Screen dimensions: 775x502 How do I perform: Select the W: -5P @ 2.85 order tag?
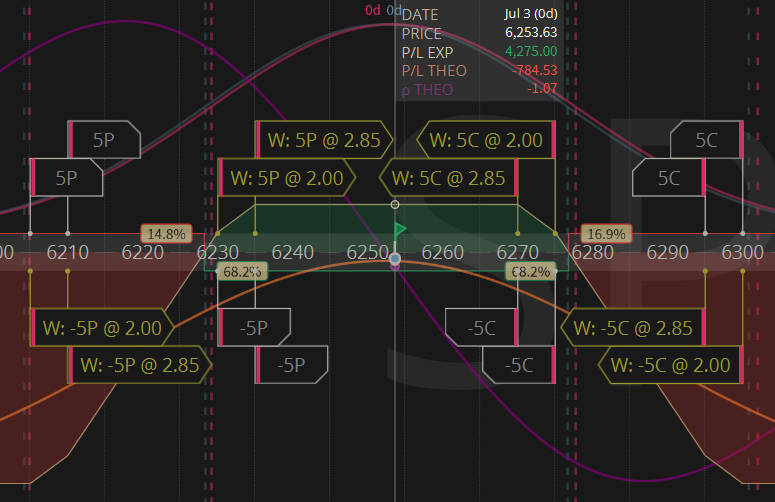click(140, 365)
